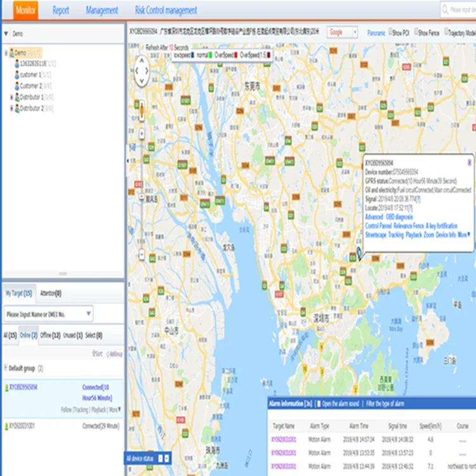Open the Name or IMEI input dropdown
Image resolution: width=476 pixels, height=476 pixels.
[x=88, y=314]
